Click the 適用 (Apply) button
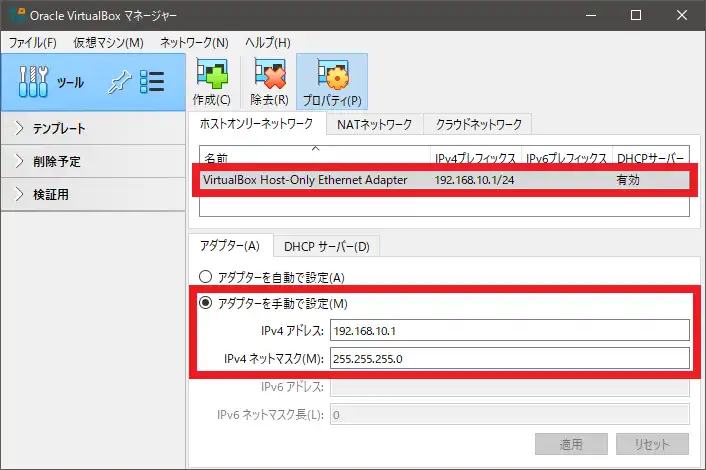Screen dimensions: 706x470 [x=571, y=444]
